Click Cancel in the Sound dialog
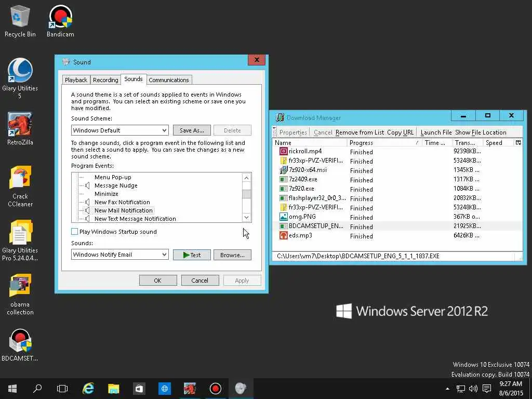 point(200,281)
